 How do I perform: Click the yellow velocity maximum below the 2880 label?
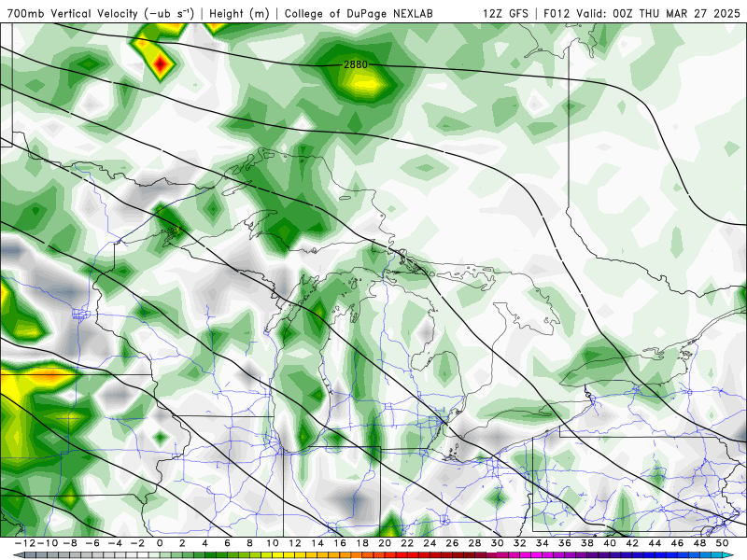click(366, 84)
